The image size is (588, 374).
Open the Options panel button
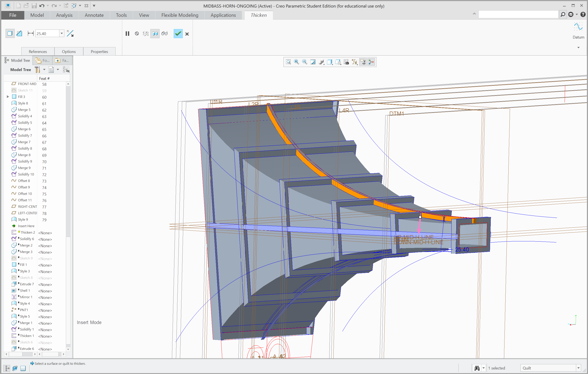click(x=69, y=51)
